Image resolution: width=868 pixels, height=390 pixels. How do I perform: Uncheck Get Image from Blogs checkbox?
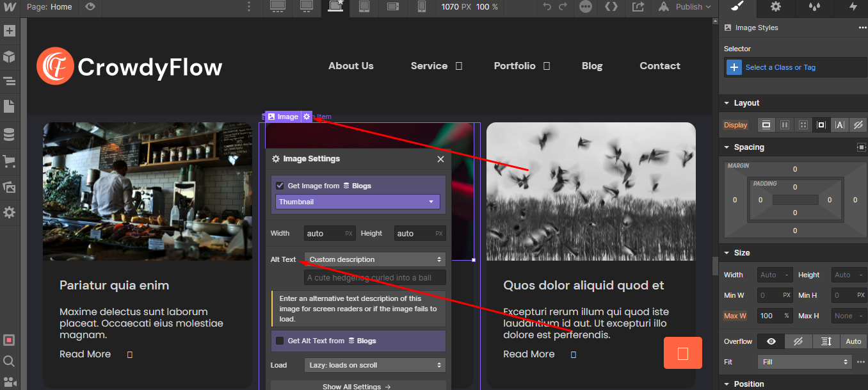point(280,186)
